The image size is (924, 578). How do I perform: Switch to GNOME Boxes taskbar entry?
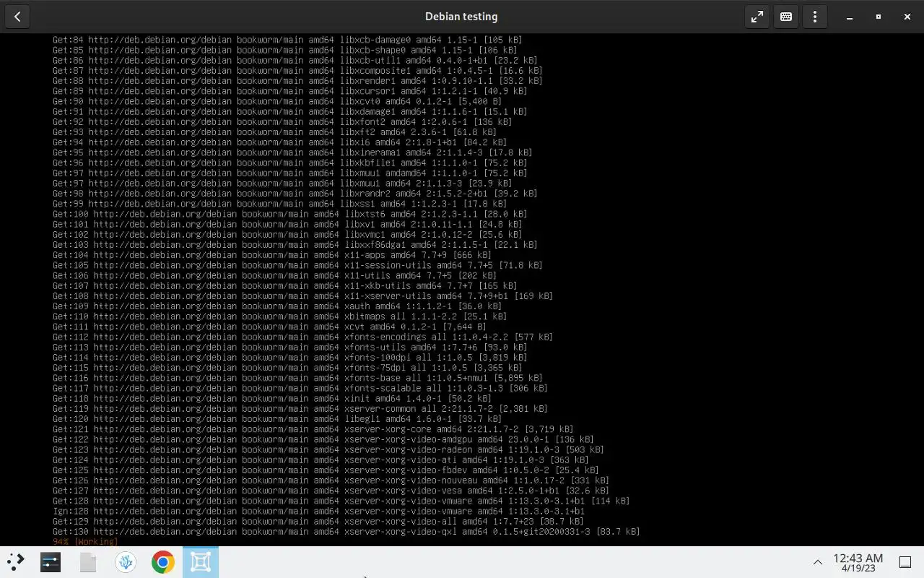201,561
